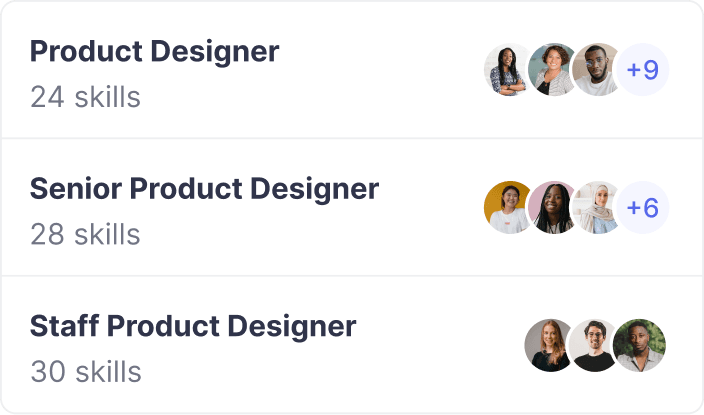
Task: Open the Staff Product Designer title
Action: click(x=193, y=327)
